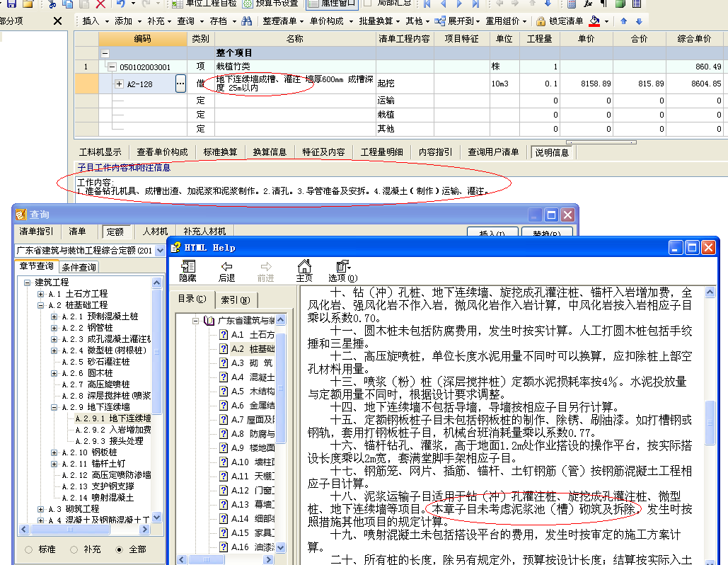Switch to 索引 tab in HTML Help

236,300
